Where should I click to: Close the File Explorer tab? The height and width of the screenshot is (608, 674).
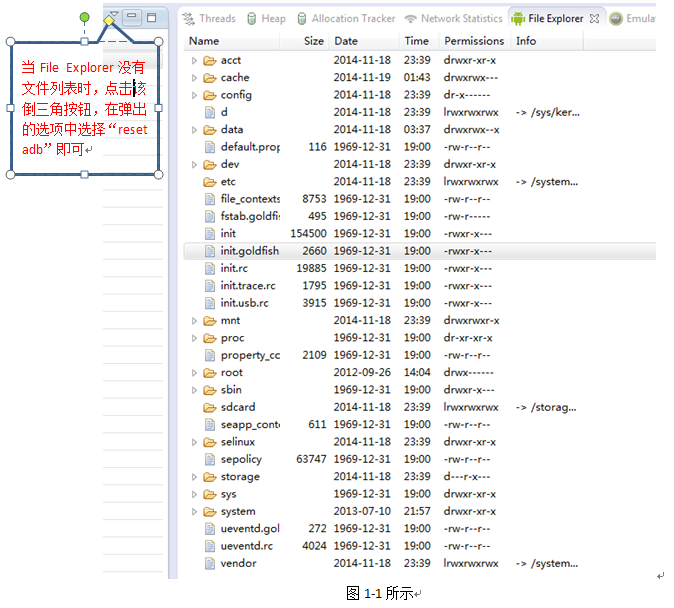594,19
